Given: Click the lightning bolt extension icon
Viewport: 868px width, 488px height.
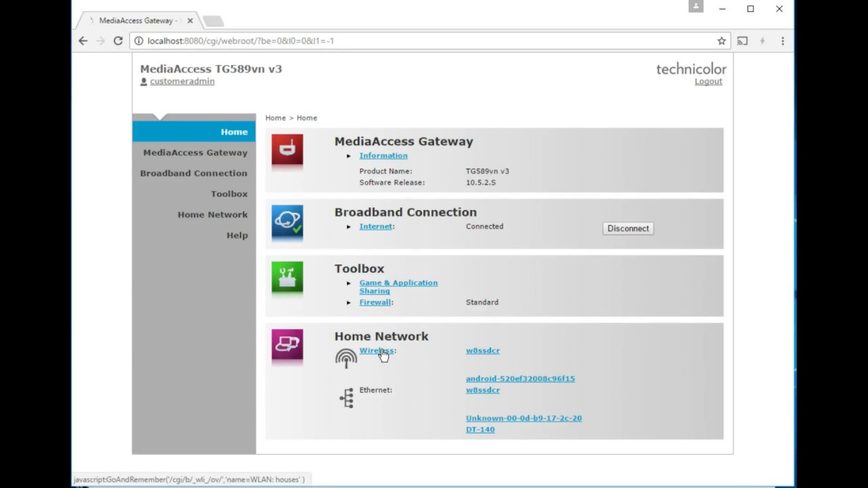Looking at the screenshot, I should point(762,41).
